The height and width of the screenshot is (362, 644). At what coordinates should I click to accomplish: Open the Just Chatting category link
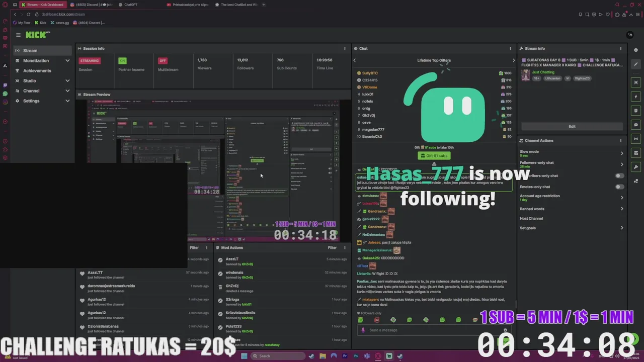[543, 72]
